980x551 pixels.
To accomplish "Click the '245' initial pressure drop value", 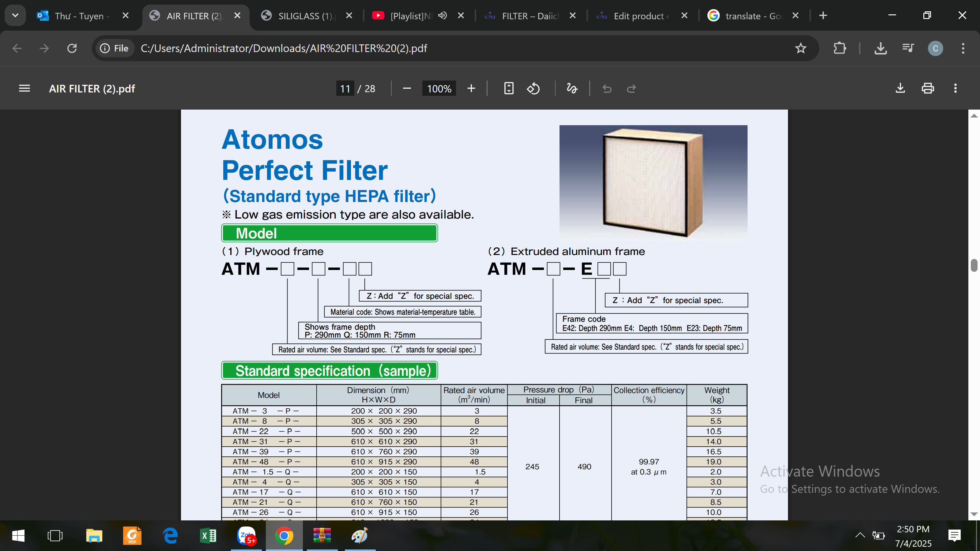I will pyautogui.click(x=532, y=467).
